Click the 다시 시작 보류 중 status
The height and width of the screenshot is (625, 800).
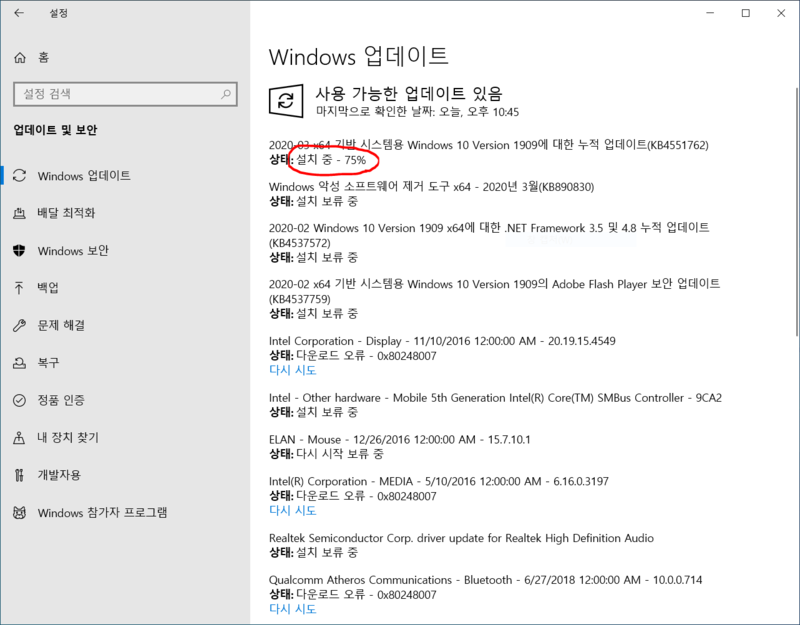pos(340,454)
